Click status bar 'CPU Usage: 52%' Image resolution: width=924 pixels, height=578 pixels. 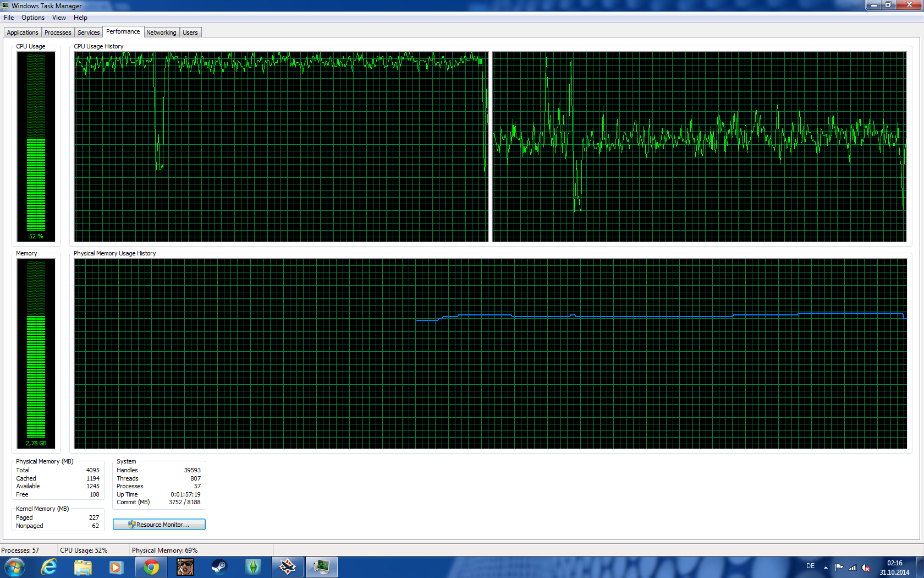(x=84, y=550)
